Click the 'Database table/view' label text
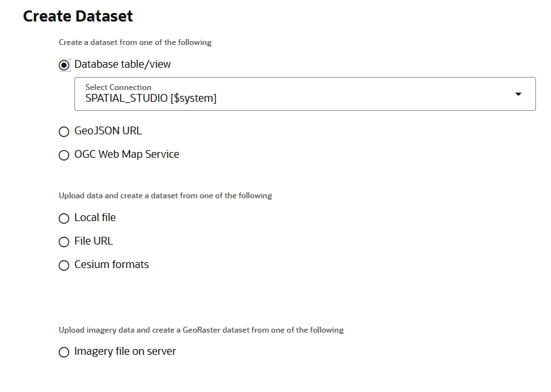Viewport: 551px width, 392px height. coord(123,65)
